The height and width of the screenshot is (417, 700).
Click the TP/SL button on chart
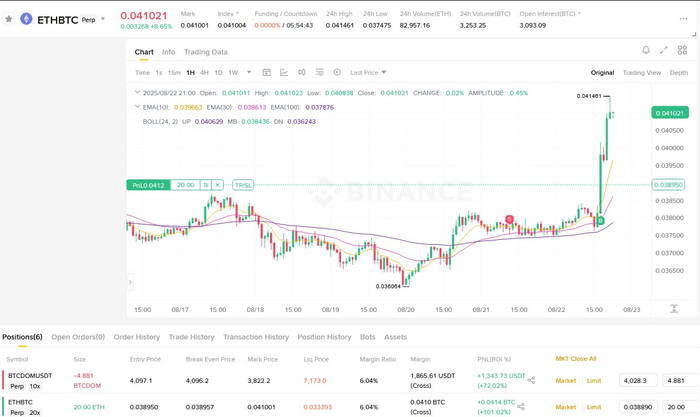pyautogui.click(x=243, y=185)
